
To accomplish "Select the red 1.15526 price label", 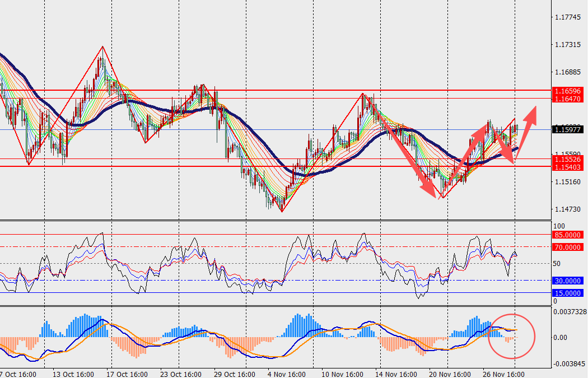I will (x=567, y=159).
